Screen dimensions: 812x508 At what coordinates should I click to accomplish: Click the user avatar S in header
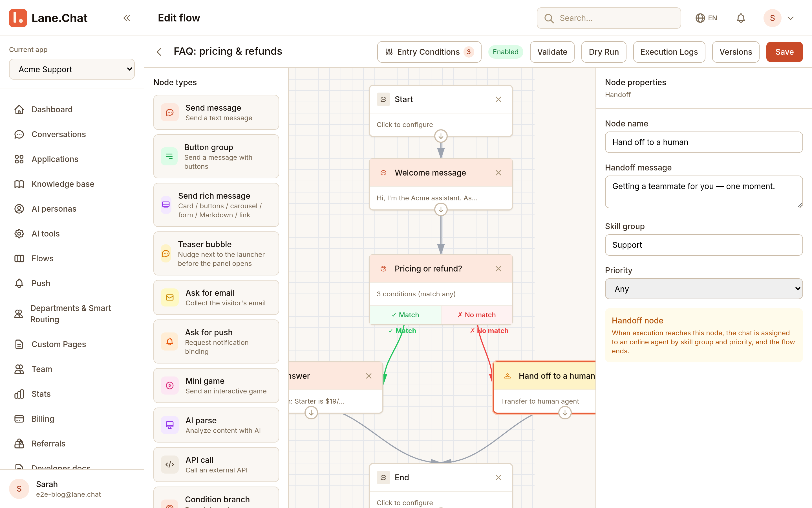coord(773,18)
